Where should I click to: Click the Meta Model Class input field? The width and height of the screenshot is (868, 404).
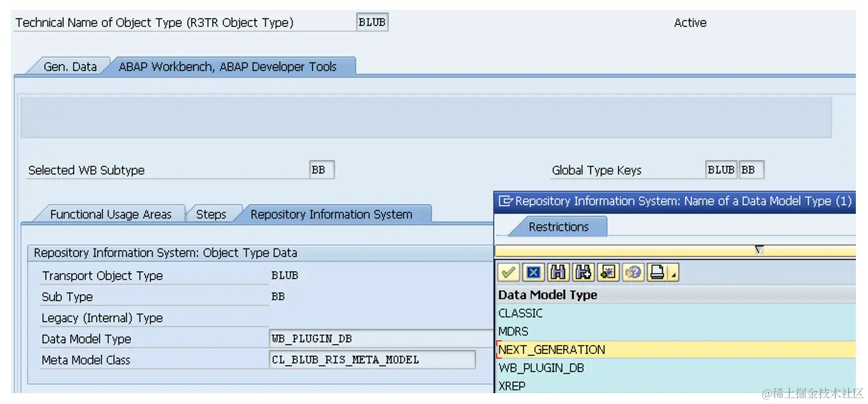click(x=373, y=360)
